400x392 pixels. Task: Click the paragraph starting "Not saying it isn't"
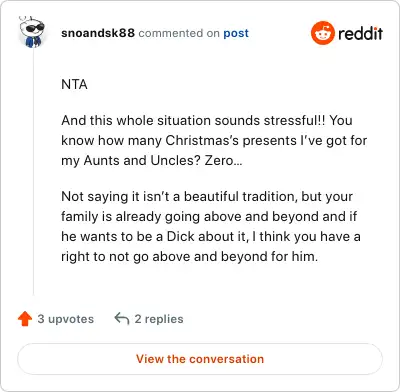coord(211,226)
